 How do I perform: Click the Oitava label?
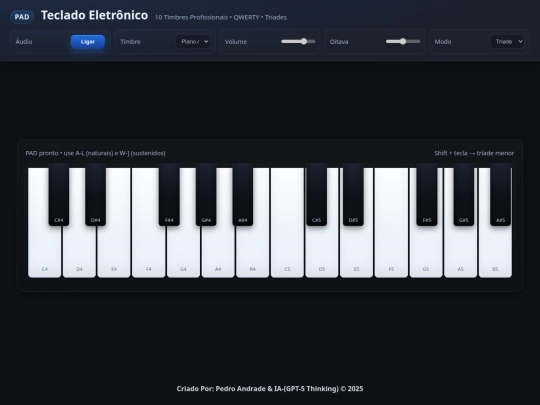tap(339, 42)
